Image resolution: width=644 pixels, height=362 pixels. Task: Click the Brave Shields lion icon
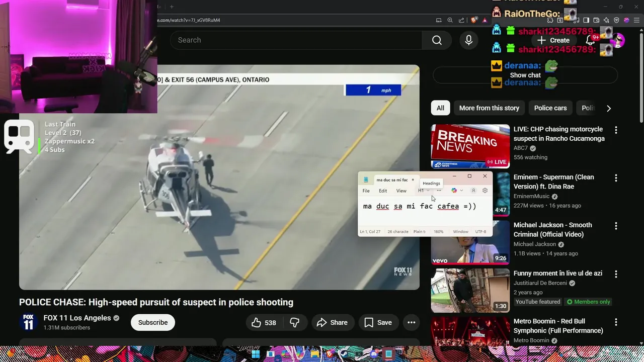click(473, 20)
